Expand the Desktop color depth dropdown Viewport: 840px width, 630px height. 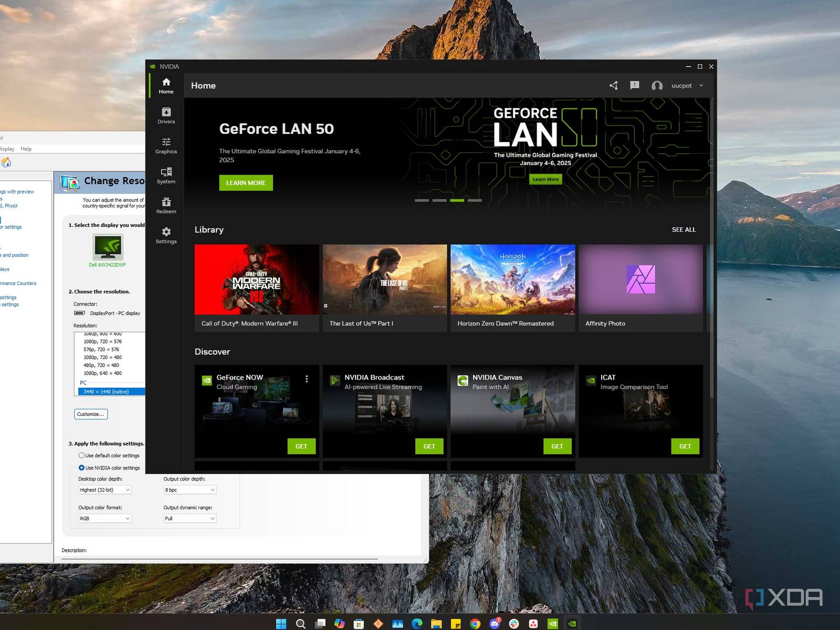pos(104,489)
